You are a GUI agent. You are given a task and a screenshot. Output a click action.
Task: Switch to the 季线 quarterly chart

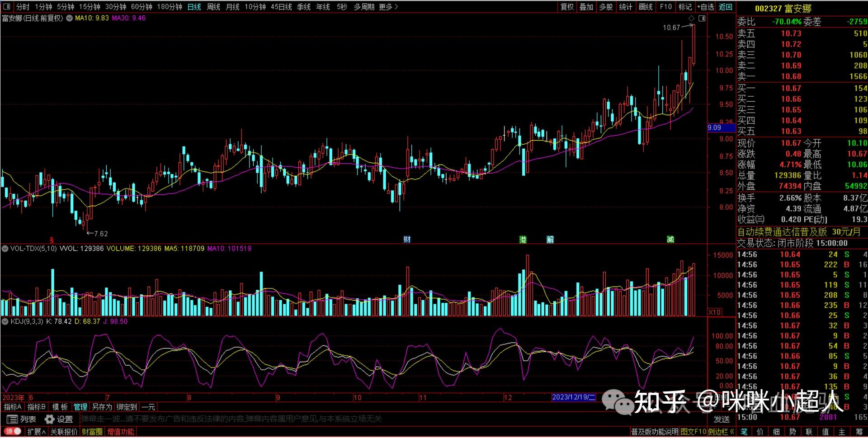tap(304, 7)
